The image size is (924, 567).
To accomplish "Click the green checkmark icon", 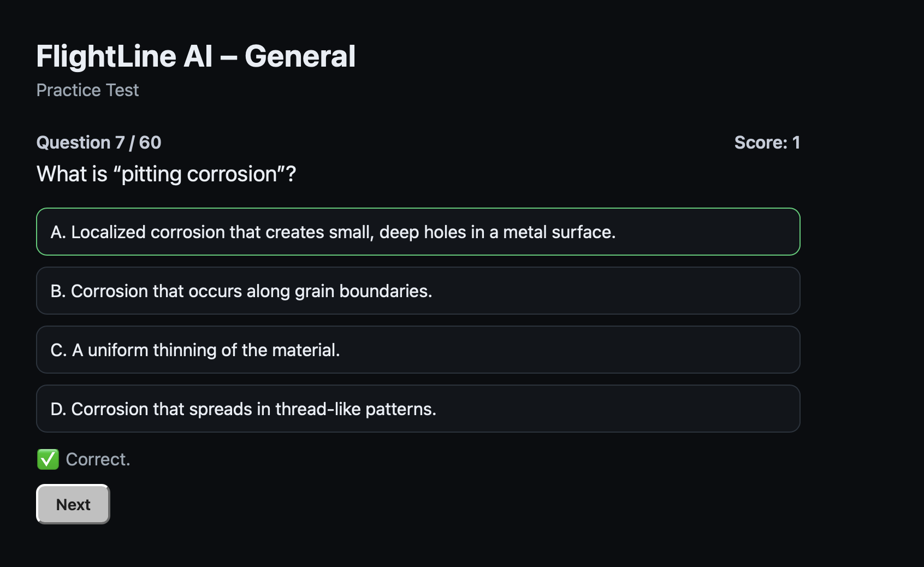I will coord(48,459).
